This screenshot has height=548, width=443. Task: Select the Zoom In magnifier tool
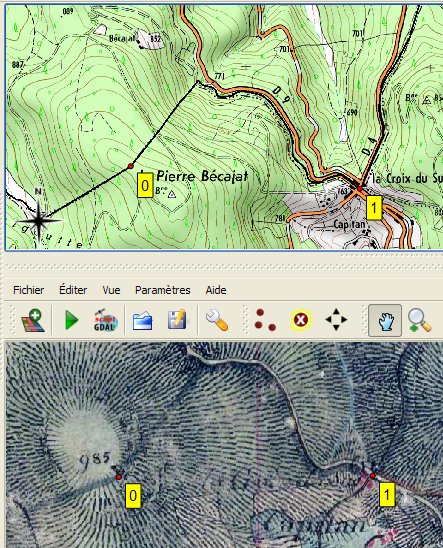(419, 320)
